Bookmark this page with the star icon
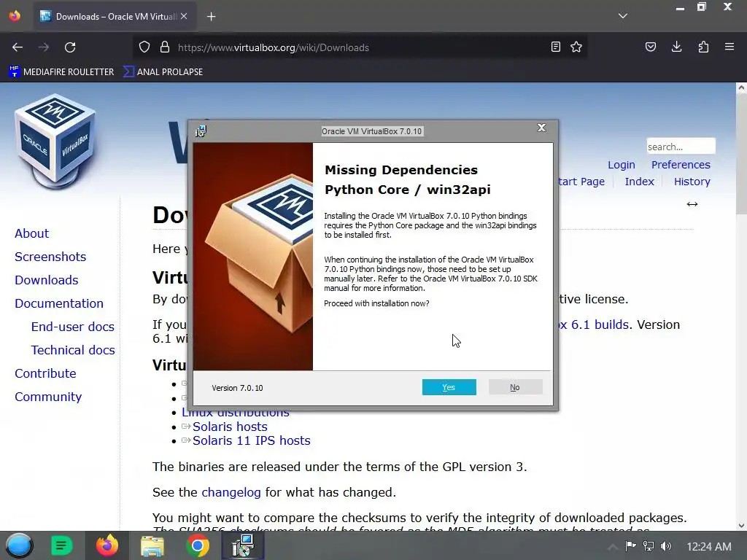The width and height of the screenshot is (747, 560). click(x=576, y=47)
